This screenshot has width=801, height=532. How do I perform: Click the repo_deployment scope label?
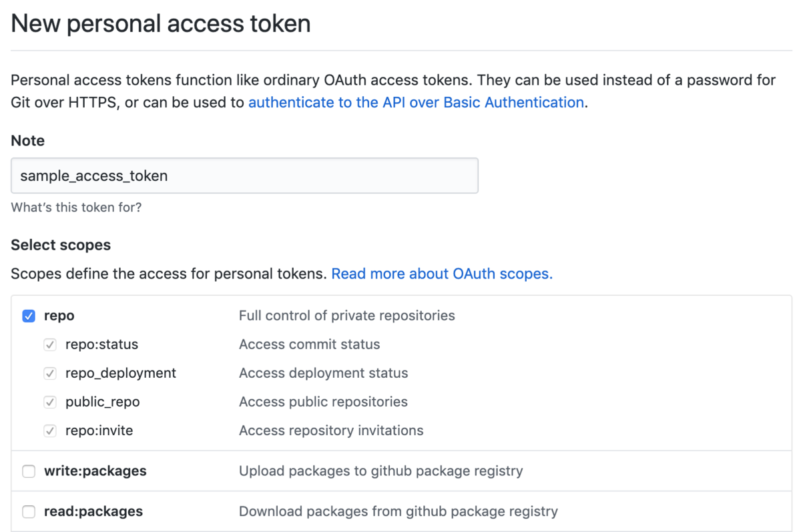tap(121, 374)
